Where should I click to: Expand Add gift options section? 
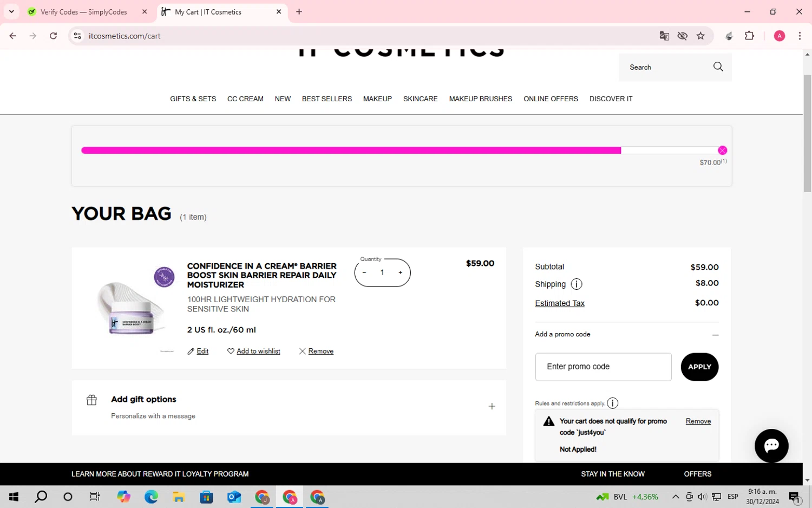(492, 406)
